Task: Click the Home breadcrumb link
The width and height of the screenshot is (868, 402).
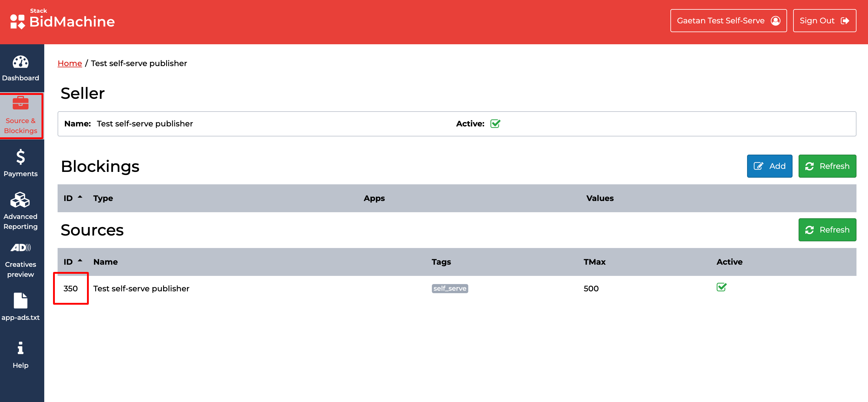Action: 70,63
